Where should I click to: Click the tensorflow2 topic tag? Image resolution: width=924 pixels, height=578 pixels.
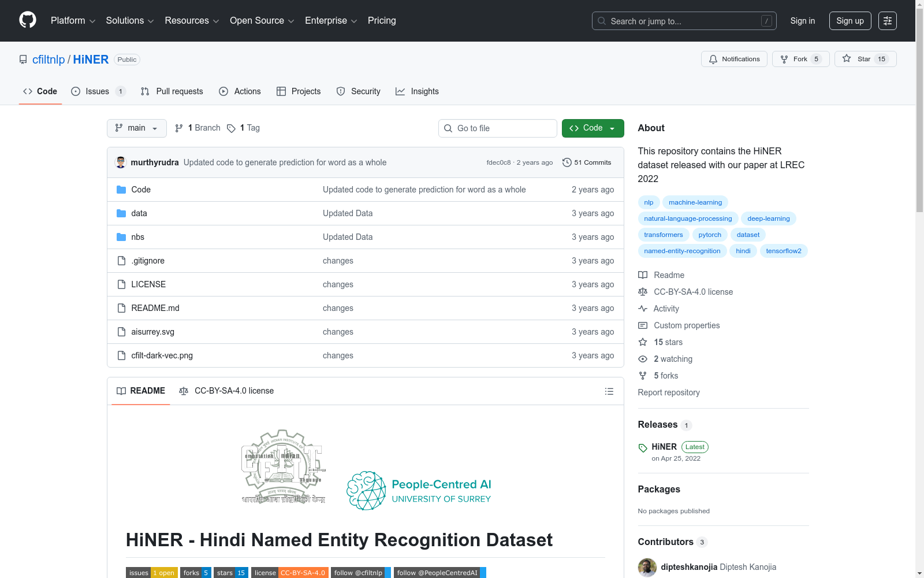click(x=784, y=251)
